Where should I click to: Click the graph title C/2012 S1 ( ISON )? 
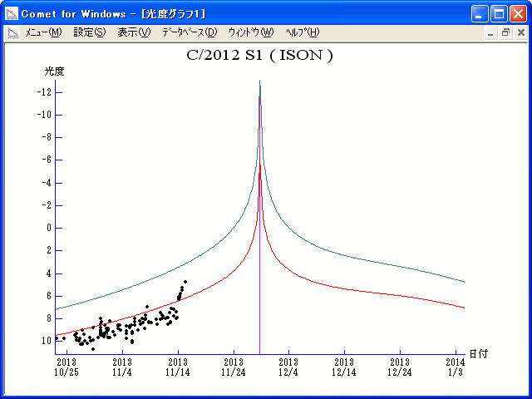pyautogui.click(x=260, y=56)
